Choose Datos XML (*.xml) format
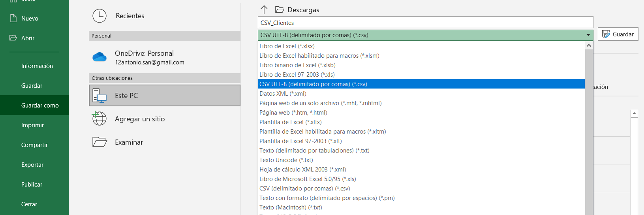 coord(421,94)
